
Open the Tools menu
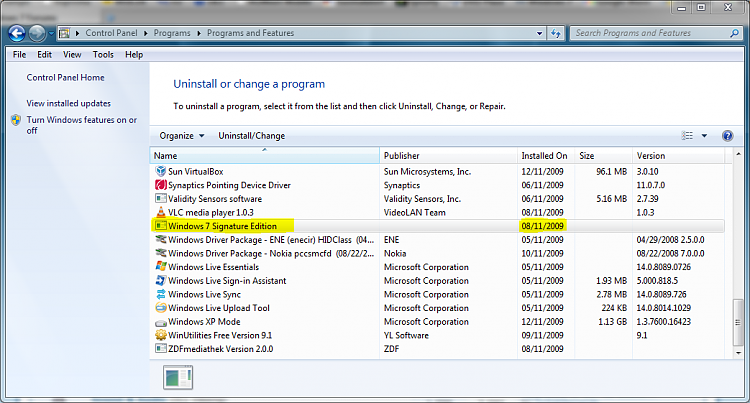tap(103, 54)
